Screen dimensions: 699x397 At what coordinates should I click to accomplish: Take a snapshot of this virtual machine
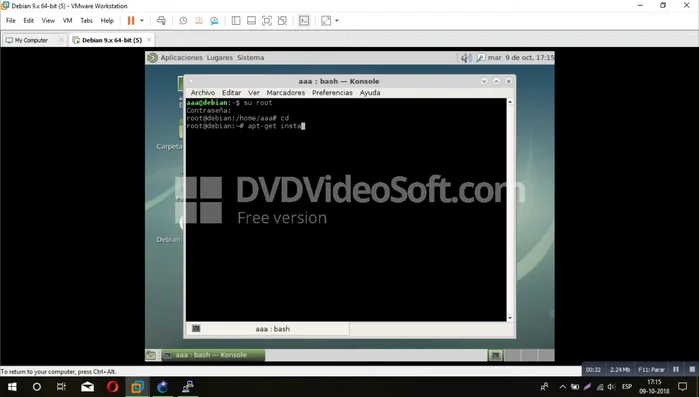pyautogui.click(x=183, y=20)
